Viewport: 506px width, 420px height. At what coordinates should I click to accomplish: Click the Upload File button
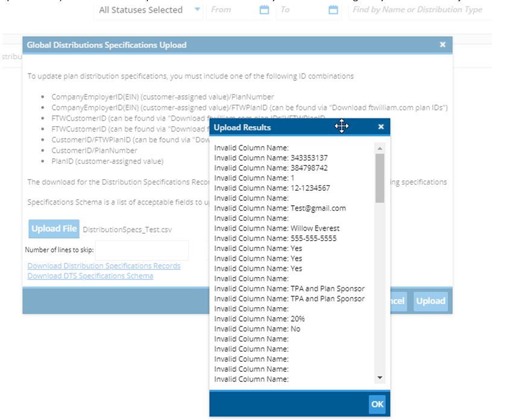click(54, 229)
